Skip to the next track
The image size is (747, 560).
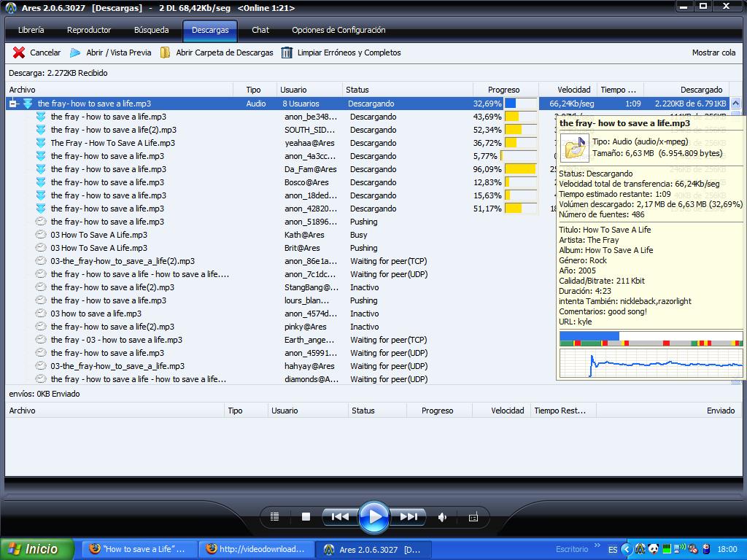pos(409,517)
